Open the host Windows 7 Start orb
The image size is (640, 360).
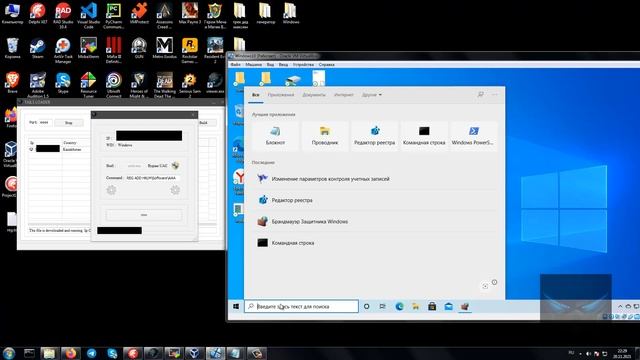9,353
